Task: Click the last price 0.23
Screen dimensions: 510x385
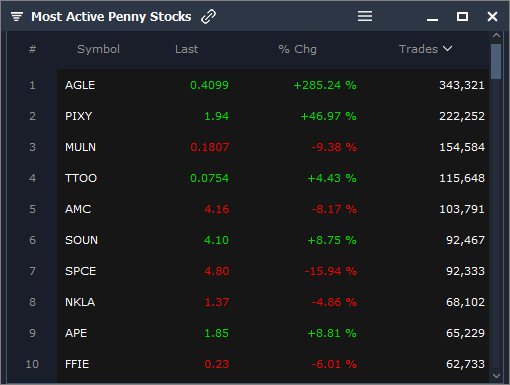Action: [x=217, y=364]
